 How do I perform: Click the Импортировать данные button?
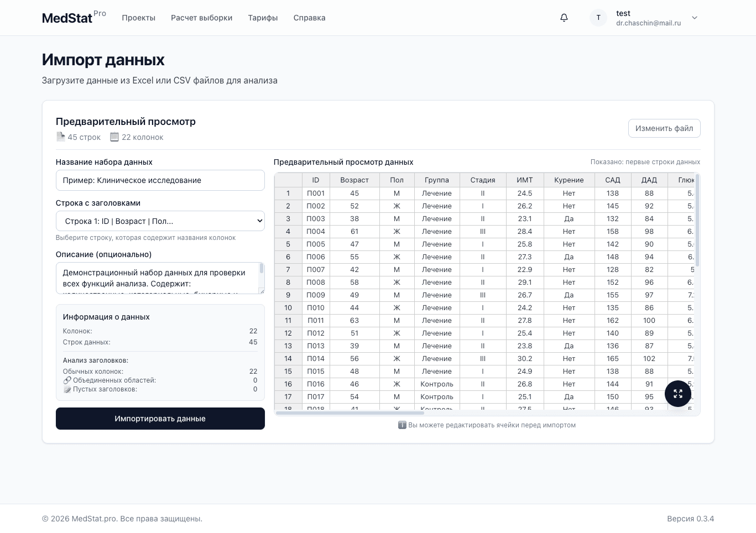[x=160, y=419]
